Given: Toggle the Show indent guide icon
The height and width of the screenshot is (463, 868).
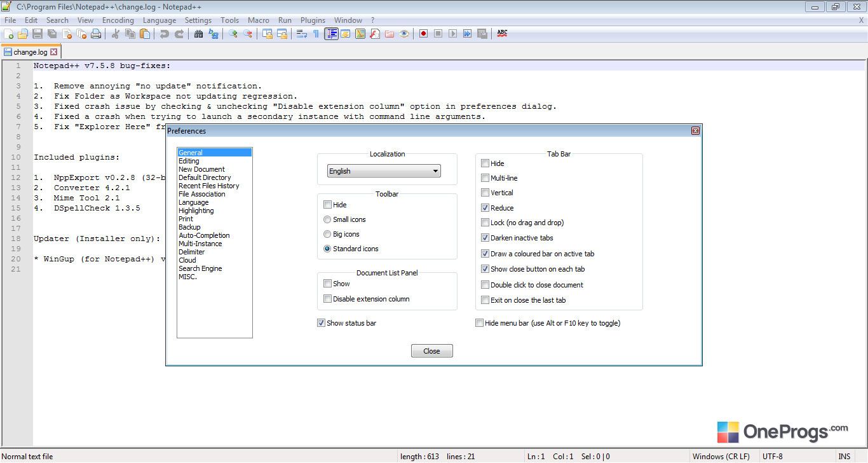Looking at the screenshot, I should (x=331, y=34).
